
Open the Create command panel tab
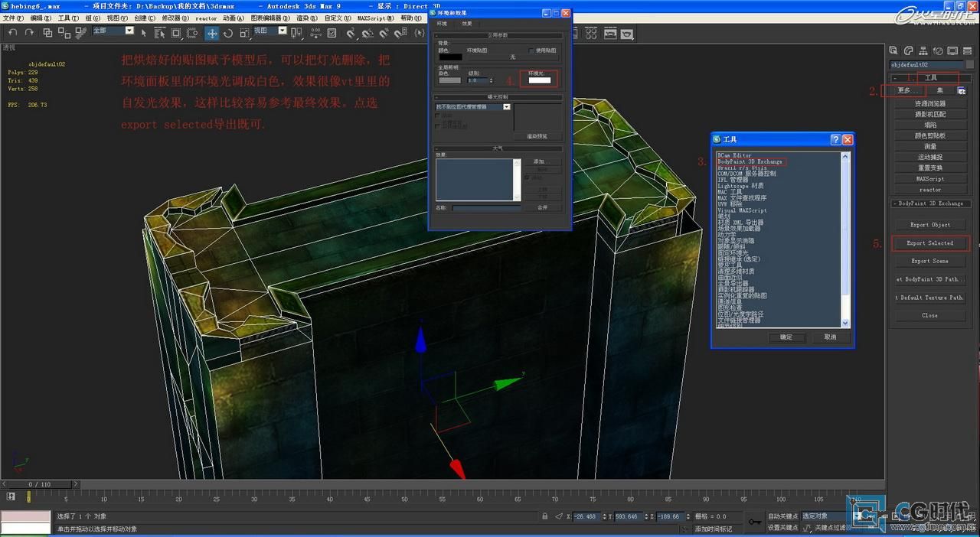click(x=893, y=50)
